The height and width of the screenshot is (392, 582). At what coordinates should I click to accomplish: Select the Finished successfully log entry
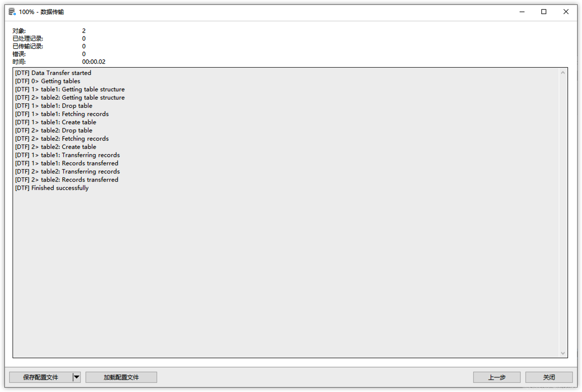[x=51, y=188]
